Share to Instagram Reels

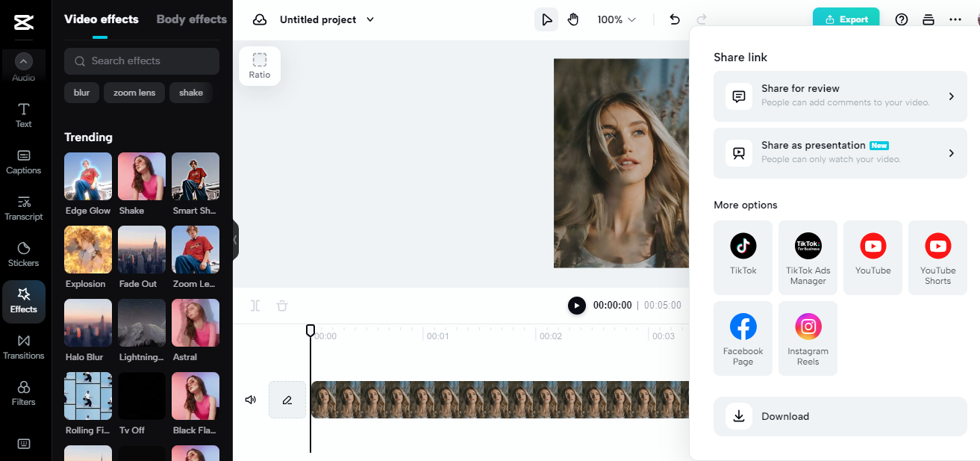pyautogui.click(x=808, y=338)
